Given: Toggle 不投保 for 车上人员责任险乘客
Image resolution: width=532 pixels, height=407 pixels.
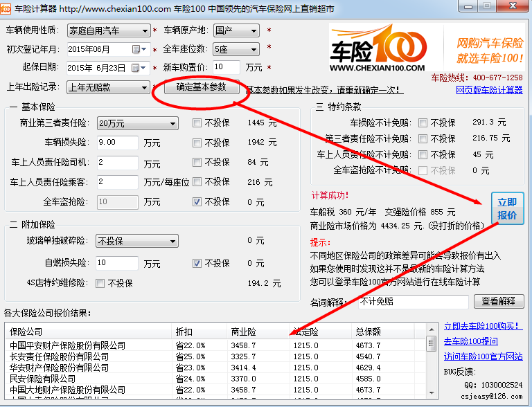Looking at the screenshot, I should 197,182.
